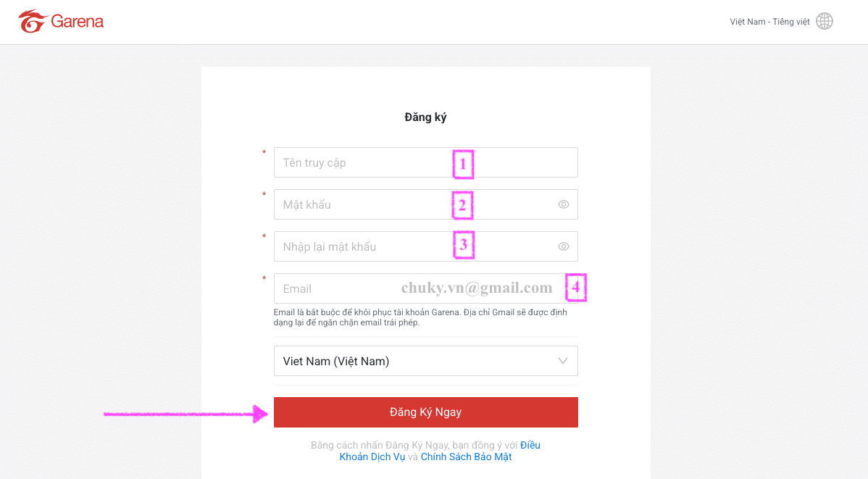This screenshot has width=868, height=479.
Task: Open the Viet Nam (Việt Nam) combo box
Action: click(426, 361)
